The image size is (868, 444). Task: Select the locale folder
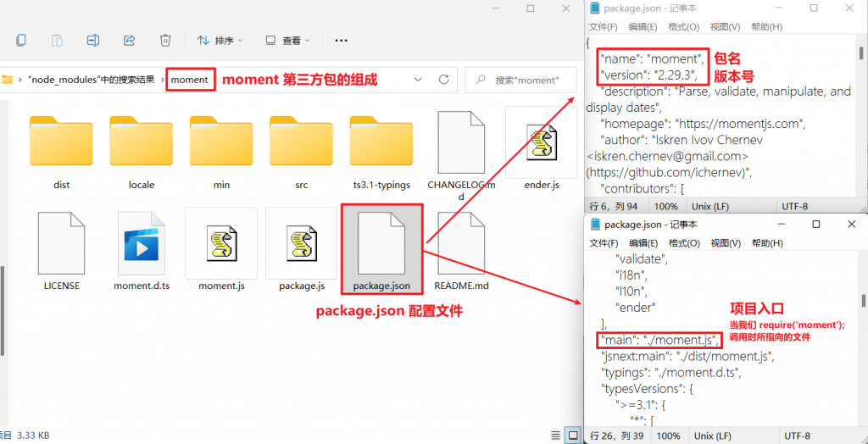click(142, 151)
